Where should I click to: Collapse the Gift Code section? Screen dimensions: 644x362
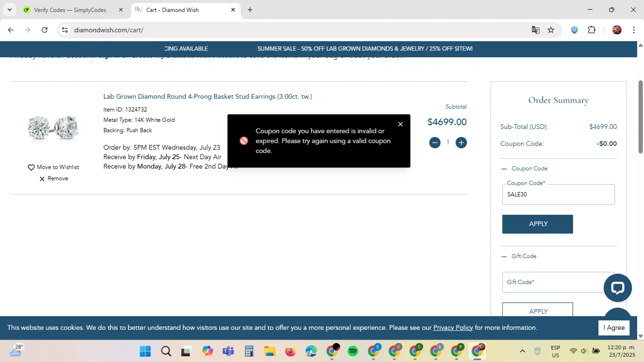point(519,256)
